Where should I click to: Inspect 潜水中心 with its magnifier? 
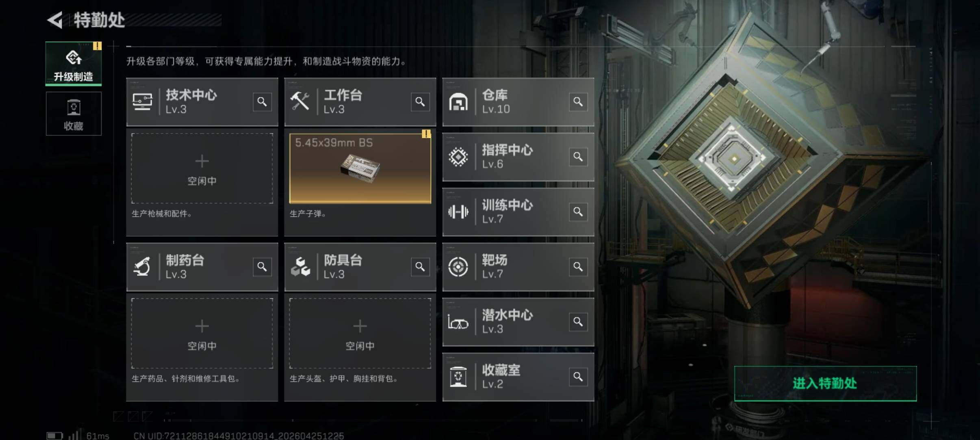click(x=578, y=322)
